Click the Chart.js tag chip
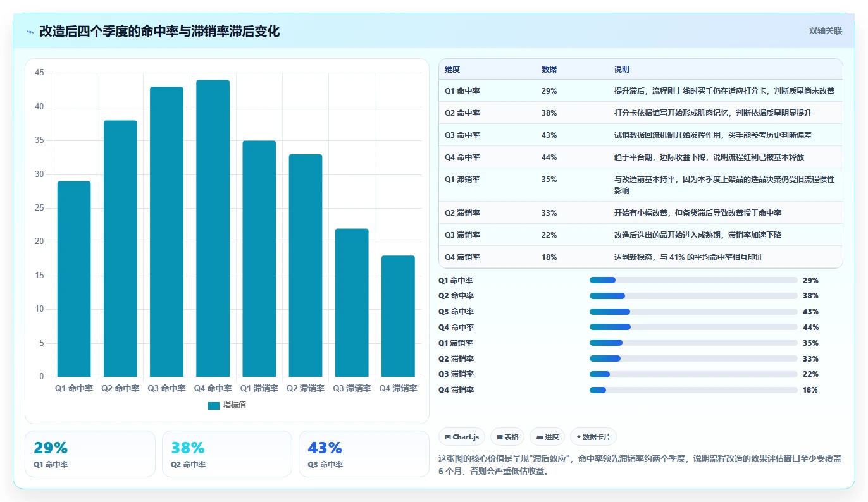 (x=462, y=437)
